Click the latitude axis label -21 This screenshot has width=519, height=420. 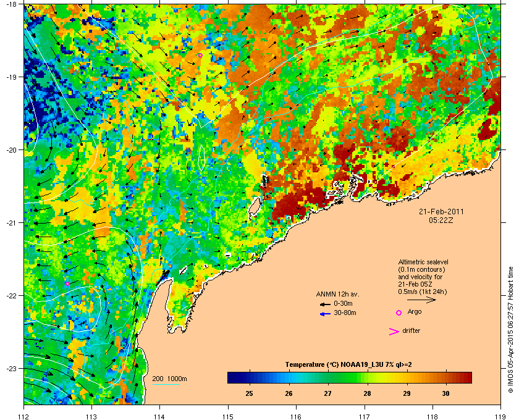[12, 223]
